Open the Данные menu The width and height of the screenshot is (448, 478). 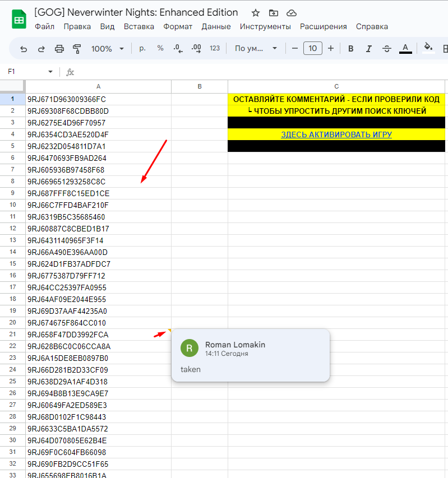click(x=216, y=26)
